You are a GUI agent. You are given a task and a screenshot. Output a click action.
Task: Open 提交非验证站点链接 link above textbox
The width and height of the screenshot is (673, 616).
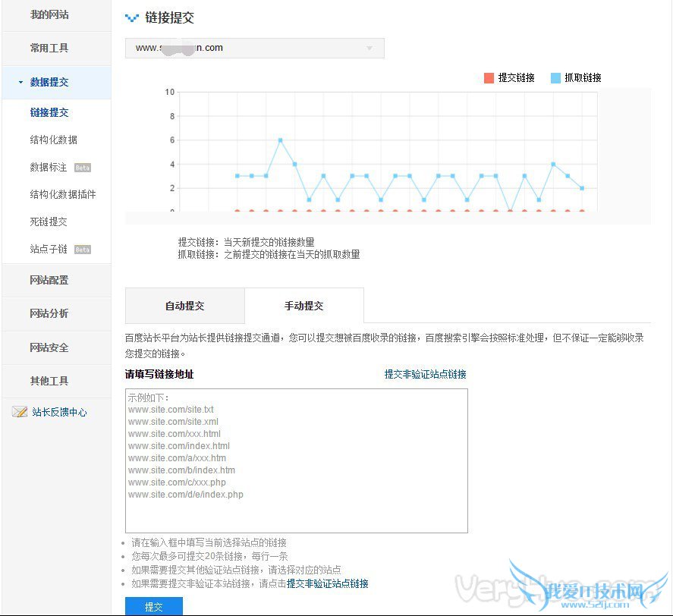coord(426,374)
